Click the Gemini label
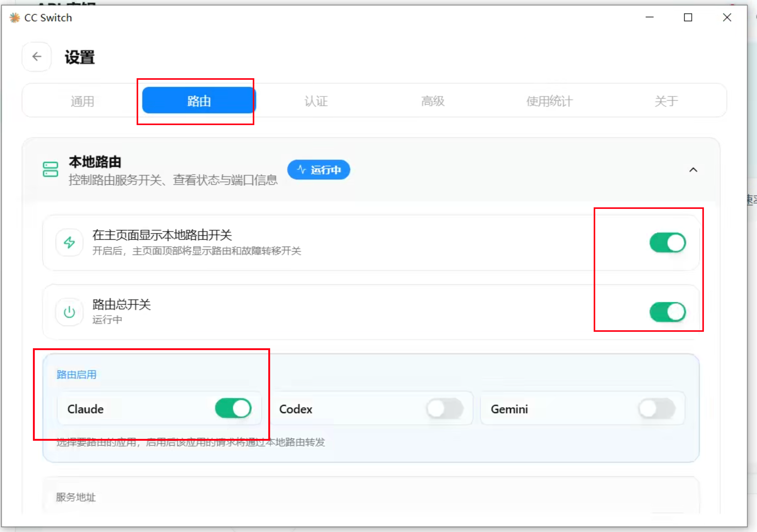 (x=510, y=409)
